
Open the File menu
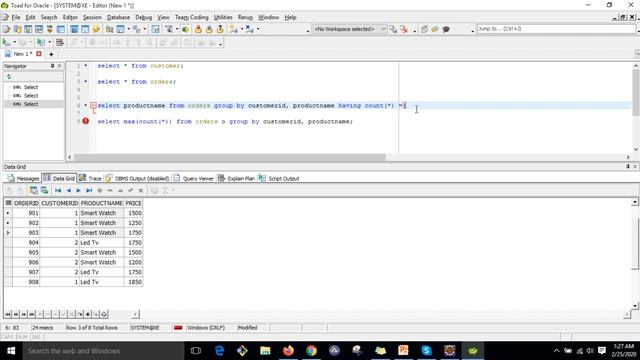tap(16, 18)
